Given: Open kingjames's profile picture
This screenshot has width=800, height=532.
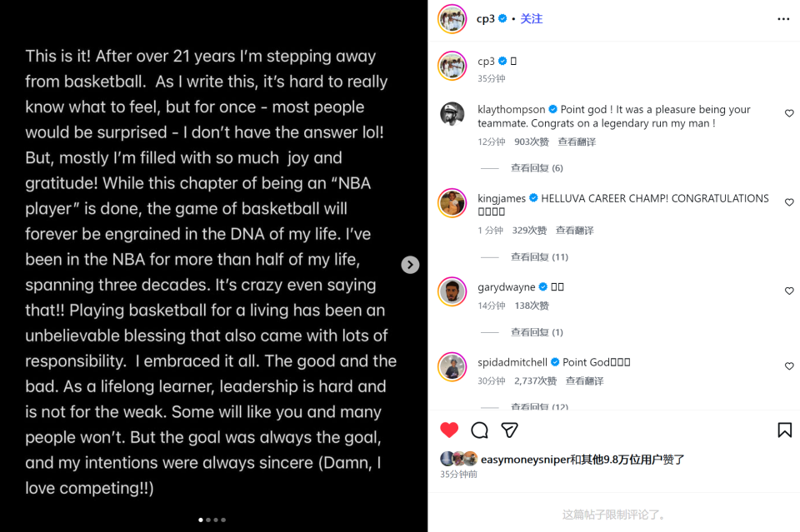Looking at the screenshot, I should [x=452, y=203].
